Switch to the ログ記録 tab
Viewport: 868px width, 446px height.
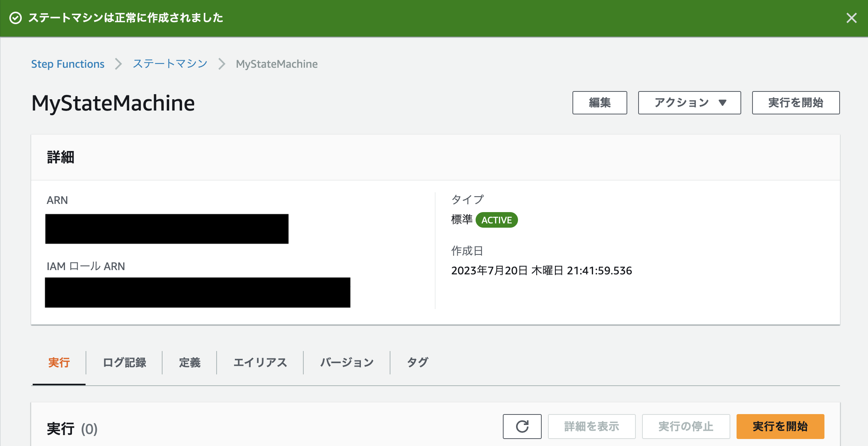click(x=124, y=362)
